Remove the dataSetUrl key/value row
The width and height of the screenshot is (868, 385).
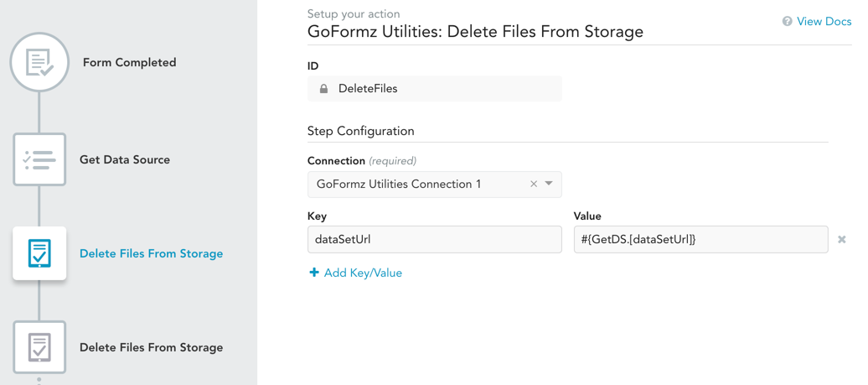[x=842, y=240]
